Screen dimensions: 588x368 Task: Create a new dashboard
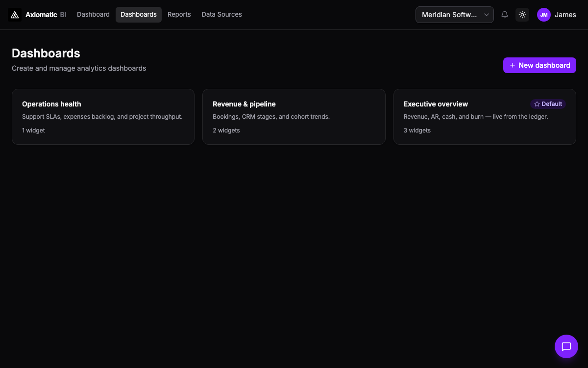pyautogui.click(x=539, y=65)
